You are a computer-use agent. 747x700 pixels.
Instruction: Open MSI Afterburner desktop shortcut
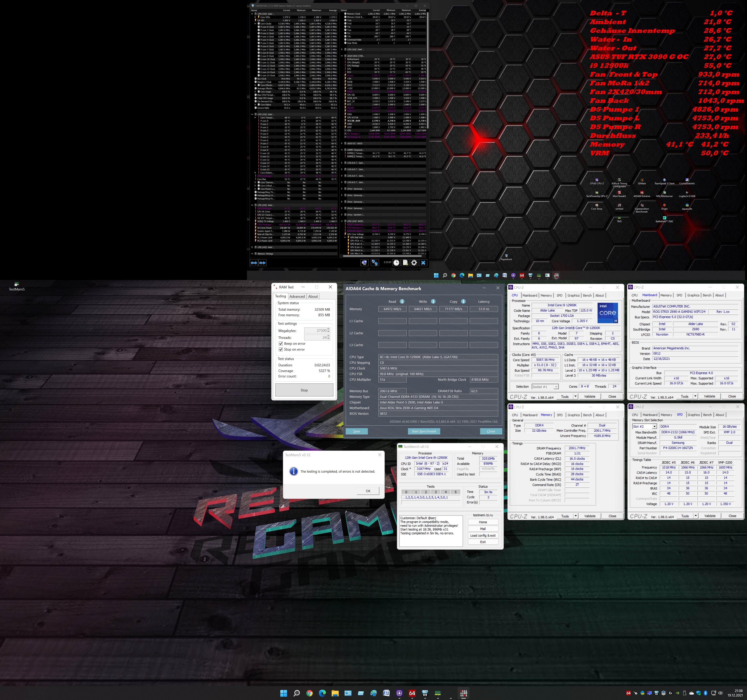(664, 194)
